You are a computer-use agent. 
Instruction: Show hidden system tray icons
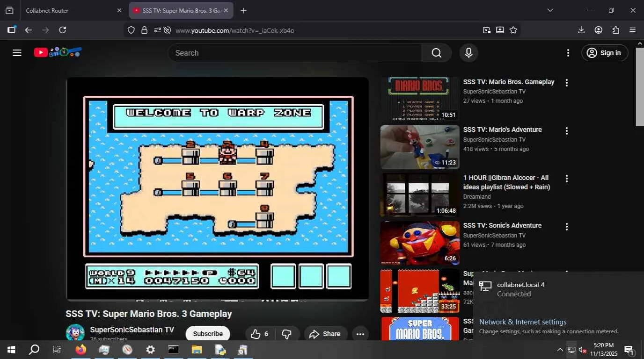coord(560,350)
